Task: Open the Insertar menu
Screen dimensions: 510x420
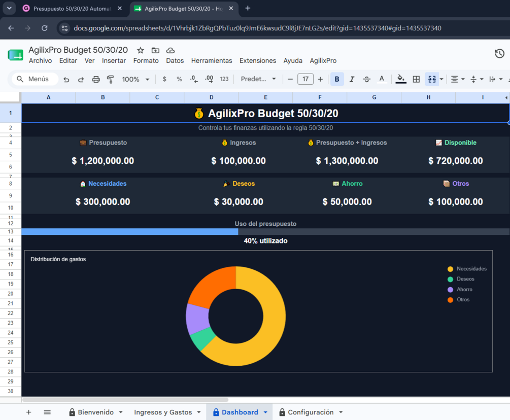Action: pos(114,61)
